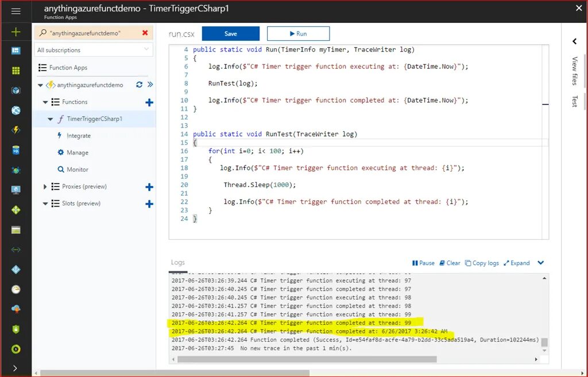This screenshot has width=588, height=377.
Task: Expand More services arrow in the sidebar
Action: 15,368
